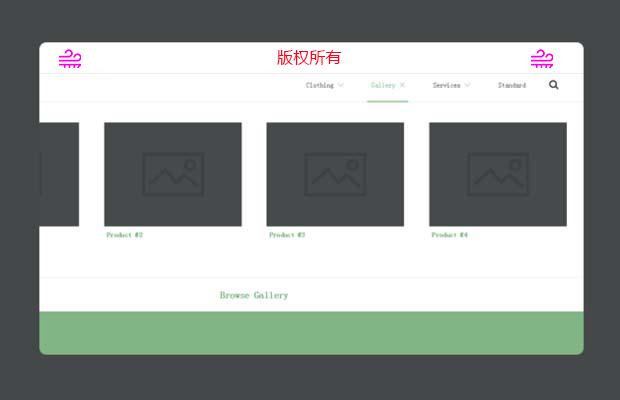Expand the Clothing dropdown menu

tap(324, 86)
